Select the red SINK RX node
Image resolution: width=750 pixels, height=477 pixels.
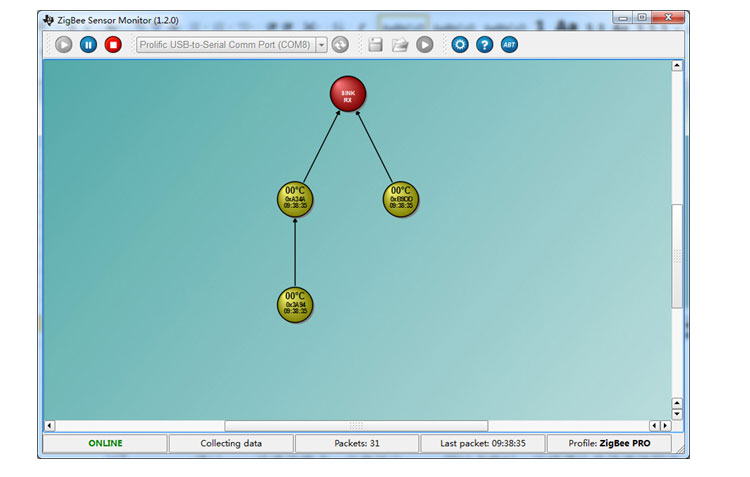pos(348,94)
